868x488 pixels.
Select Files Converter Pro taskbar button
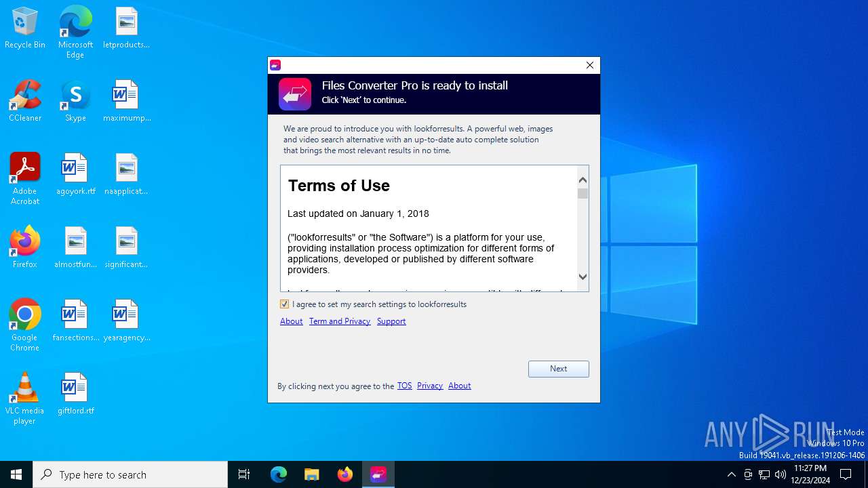click(x=378, y=474)
